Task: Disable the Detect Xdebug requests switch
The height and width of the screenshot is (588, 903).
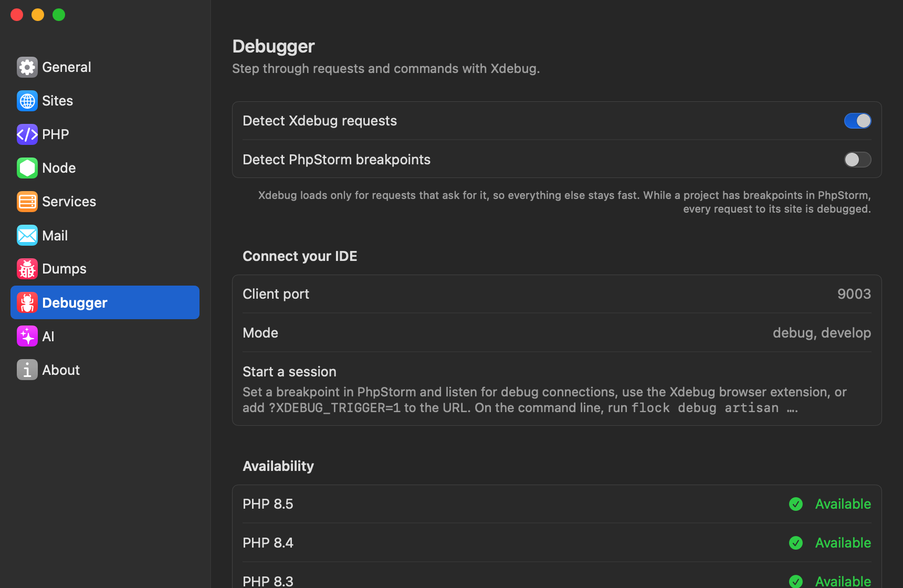Action: click(x=858, y=121)
